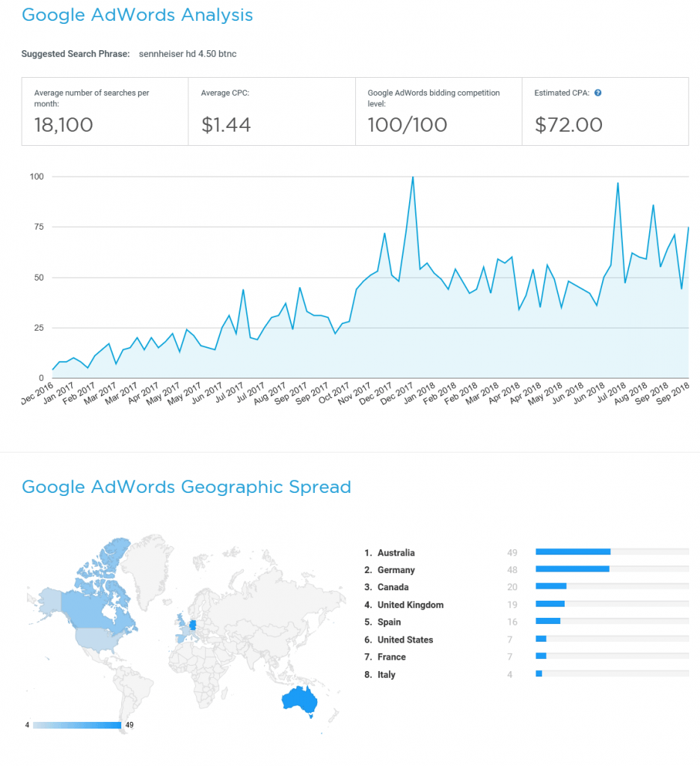
Task: Click France in the country list
Action: coord(392,657)
